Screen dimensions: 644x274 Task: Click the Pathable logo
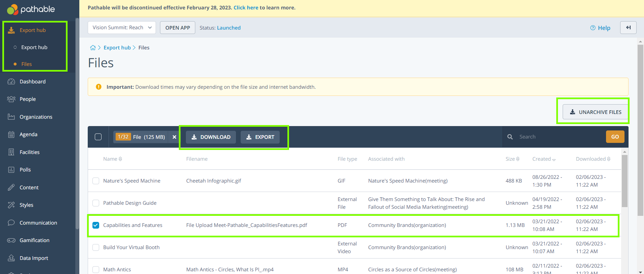point(31,9)
